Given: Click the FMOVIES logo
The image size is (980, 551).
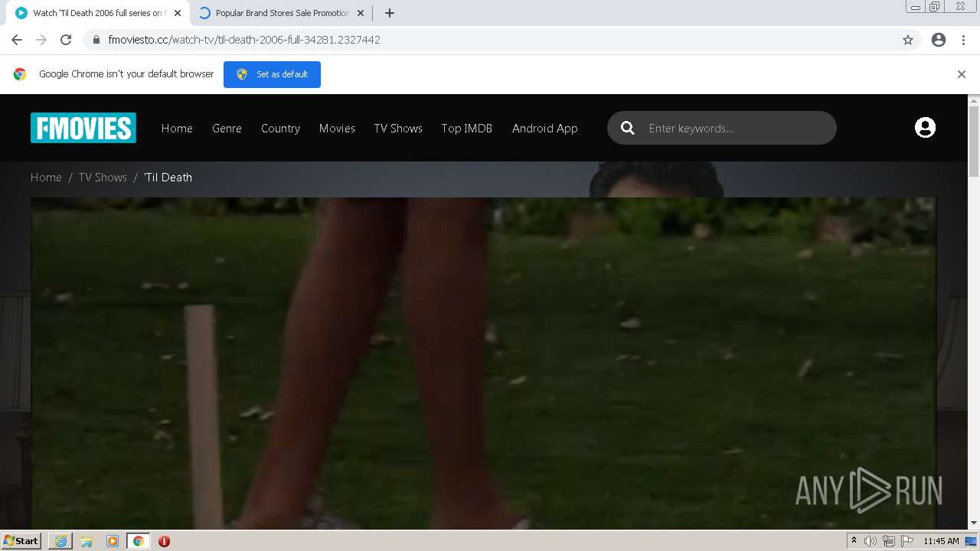Looking at the screenshot, I should pos(83,128).
